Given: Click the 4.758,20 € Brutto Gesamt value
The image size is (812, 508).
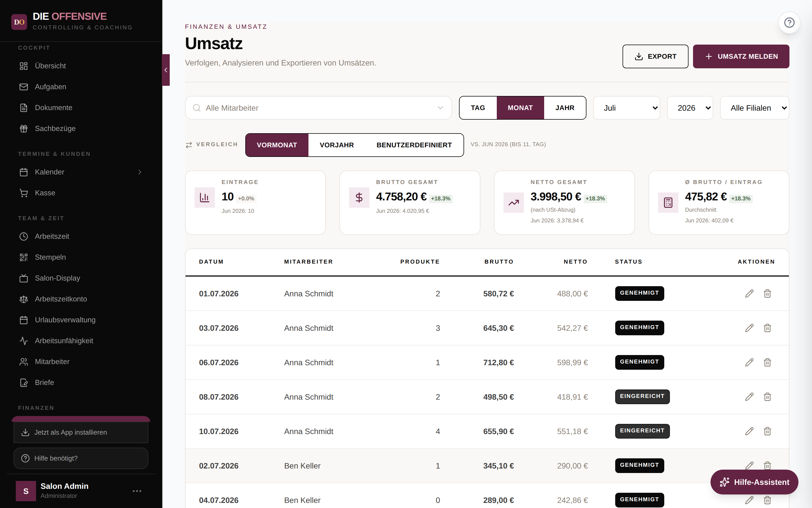Looking at the screenshot, I should (401, 196).
